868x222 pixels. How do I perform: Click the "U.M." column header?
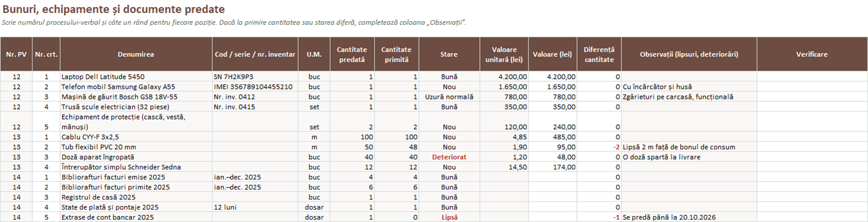(x=314, y=54)
